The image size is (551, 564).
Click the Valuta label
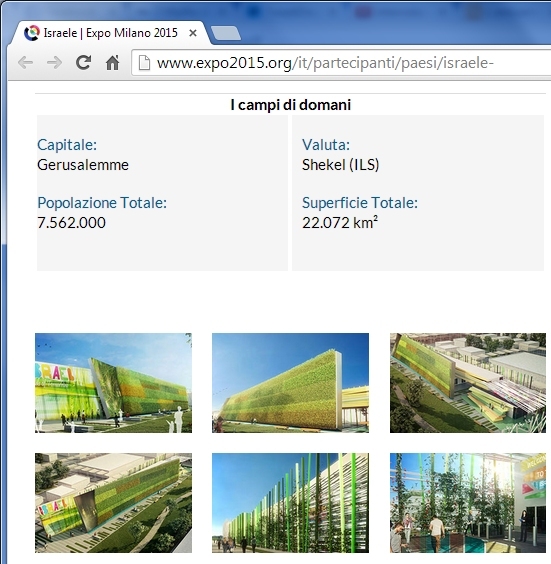[326, 145]
